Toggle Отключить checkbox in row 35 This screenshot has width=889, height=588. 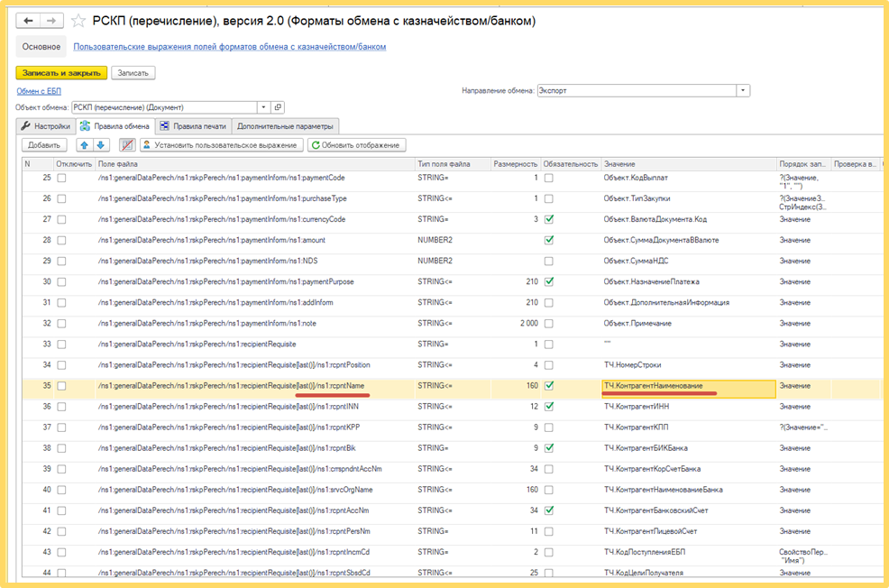pyautogui.click(x=61, y=386)
